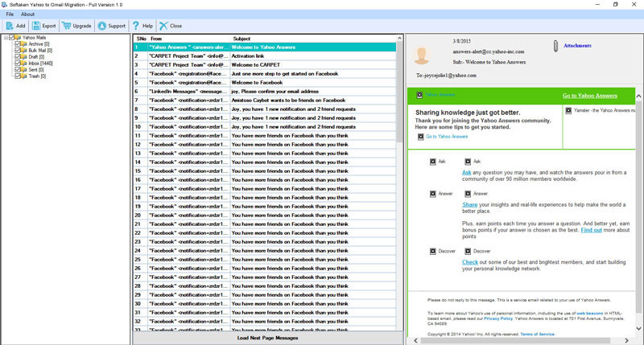Click the Yahoo Mails folder icon

point(18,37)
